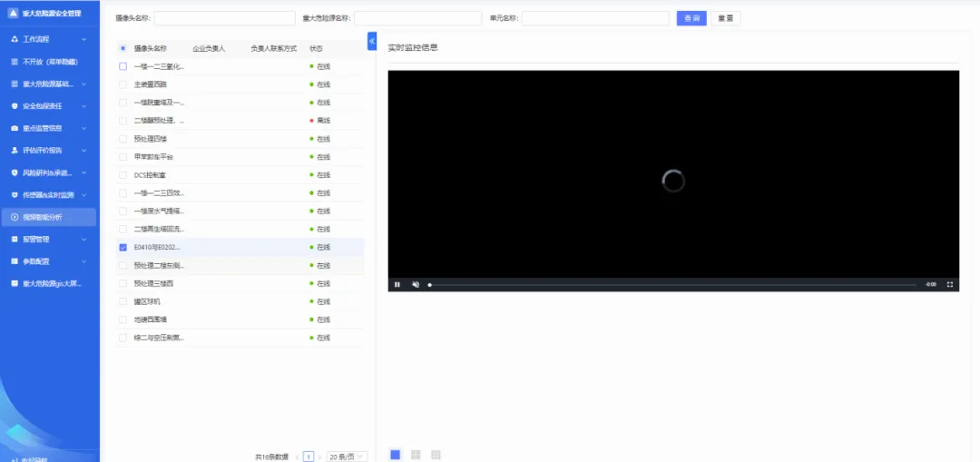
Task: Select page 1 in pagination
Action: pyautogui.click(x=309, y=457)
